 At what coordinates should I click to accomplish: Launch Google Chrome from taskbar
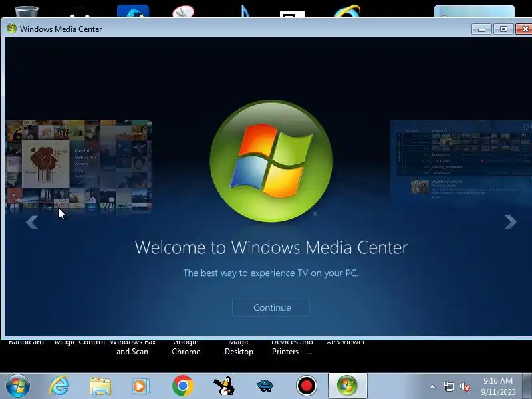pyautogui.click(x=182, y=386)
